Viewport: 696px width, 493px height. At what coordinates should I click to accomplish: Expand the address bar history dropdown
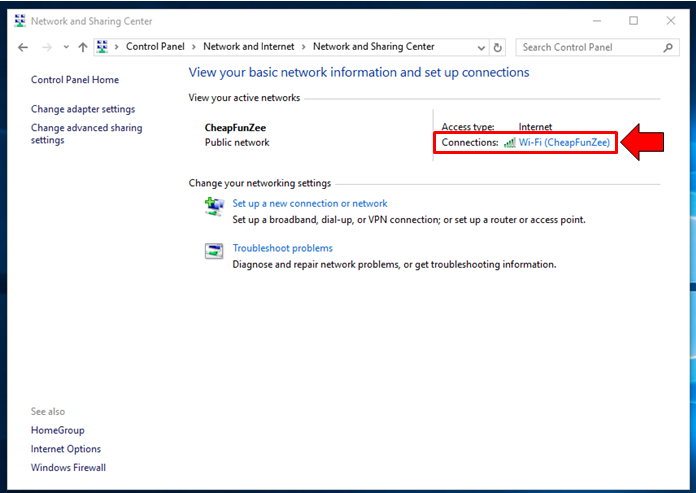pos(481,47)
